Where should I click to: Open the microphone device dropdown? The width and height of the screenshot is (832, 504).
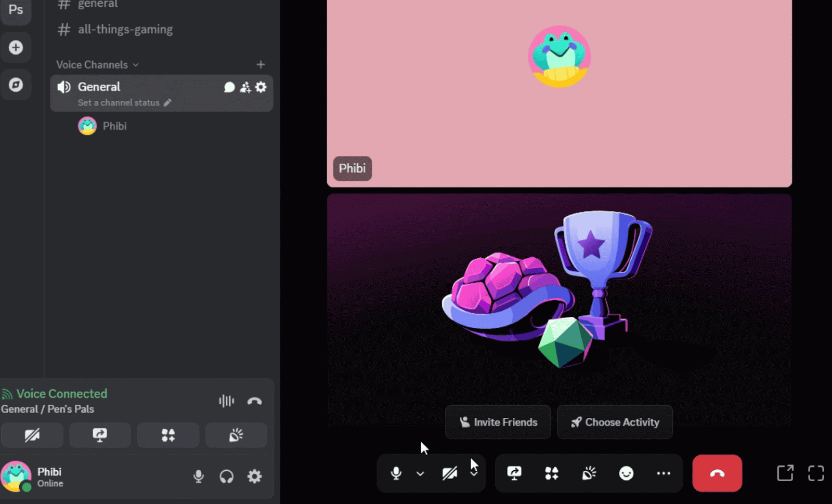pyautogui.click(x=419, y=473)
